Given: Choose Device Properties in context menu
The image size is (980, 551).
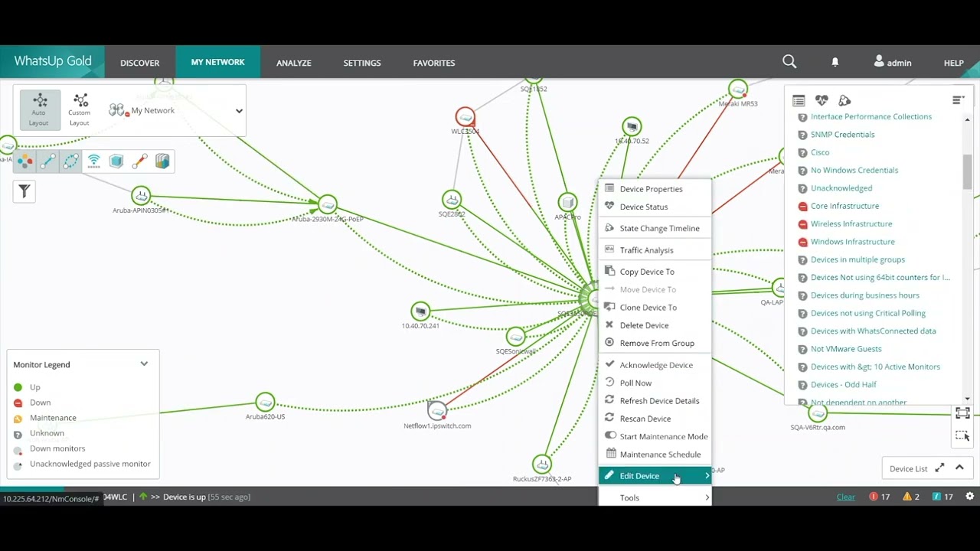Looking at the screenshot, I should [x=655, y=189].
